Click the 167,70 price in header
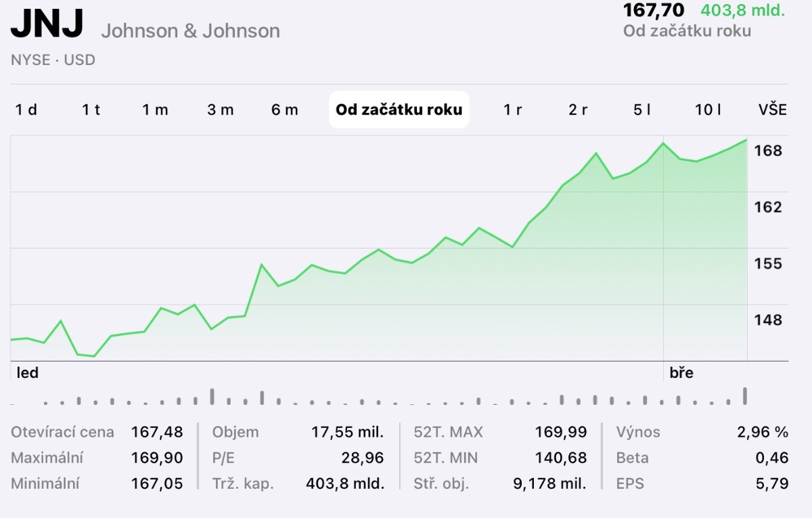The image size is (812, 518). point(653,11)
